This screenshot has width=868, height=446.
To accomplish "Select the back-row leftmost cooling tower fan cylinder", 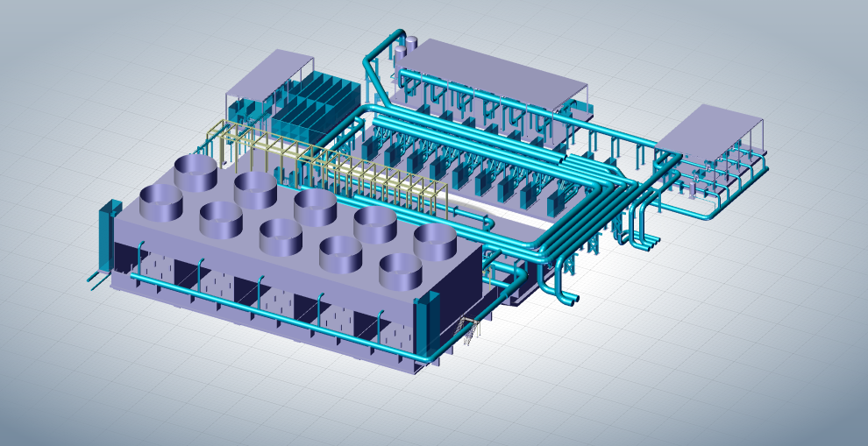I will 196,173.
